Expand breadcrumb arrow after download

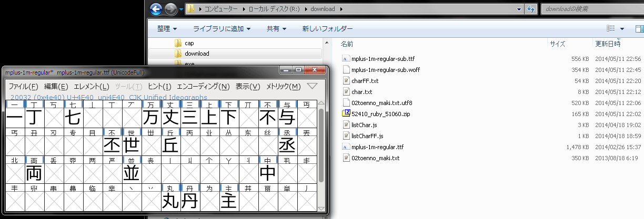(341, 9)
